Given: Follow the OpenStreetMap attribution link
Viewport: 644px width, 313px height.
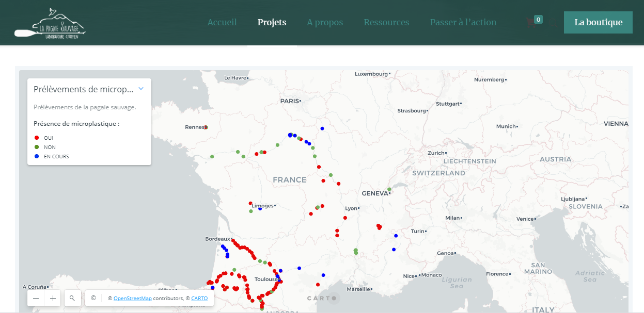Looking at the screenshot, I should (133, 299).
